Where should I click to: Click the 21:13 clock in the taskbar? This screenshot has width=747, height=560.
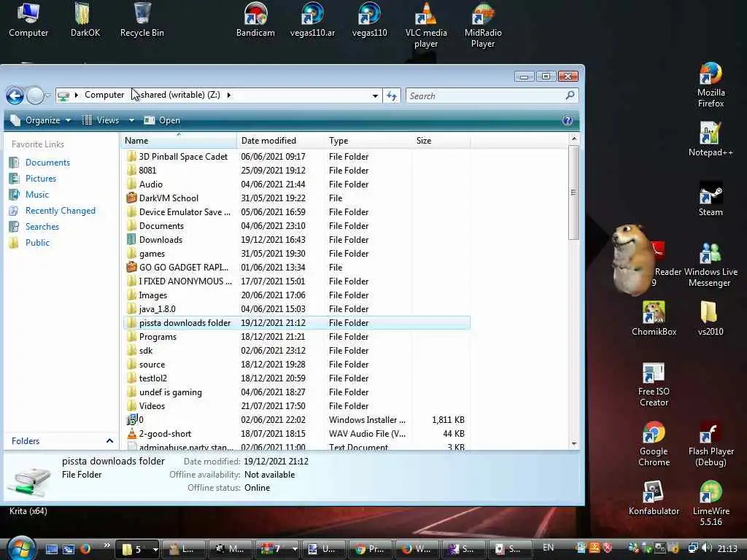[727, 548]
